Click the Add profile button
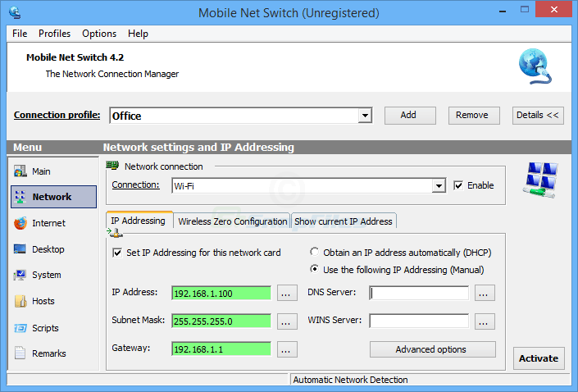578x392 pixels. [x=410, y=116]
